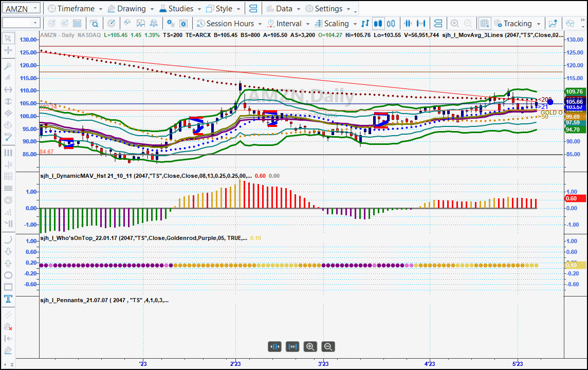The width and height of the screenshot is (588, 370).
Task: Open the Studies menu
Action: pyautogui.click(x=180, y=8)
